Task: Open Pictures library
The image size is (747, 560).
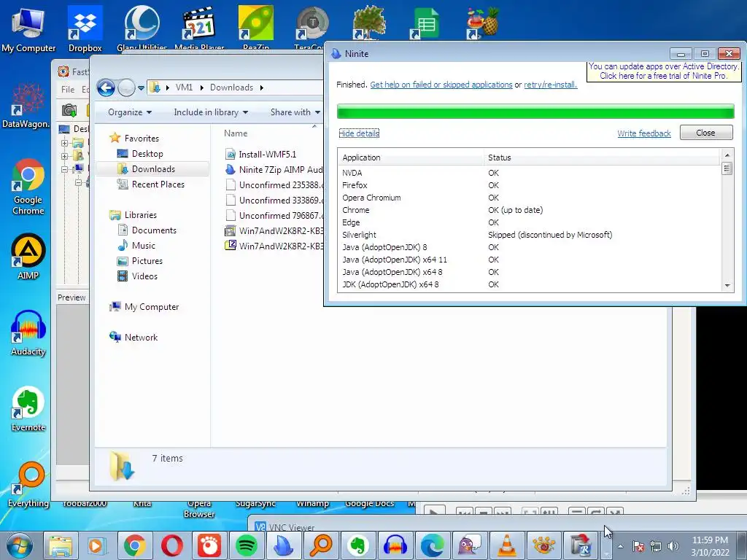Action: click(147, 261)
